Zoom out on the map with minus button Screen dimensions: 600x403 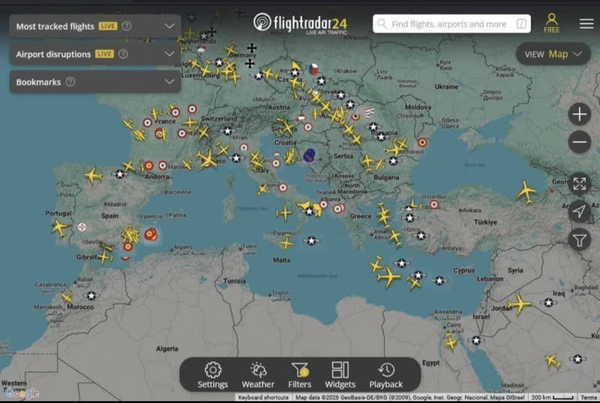click(579, 142)
